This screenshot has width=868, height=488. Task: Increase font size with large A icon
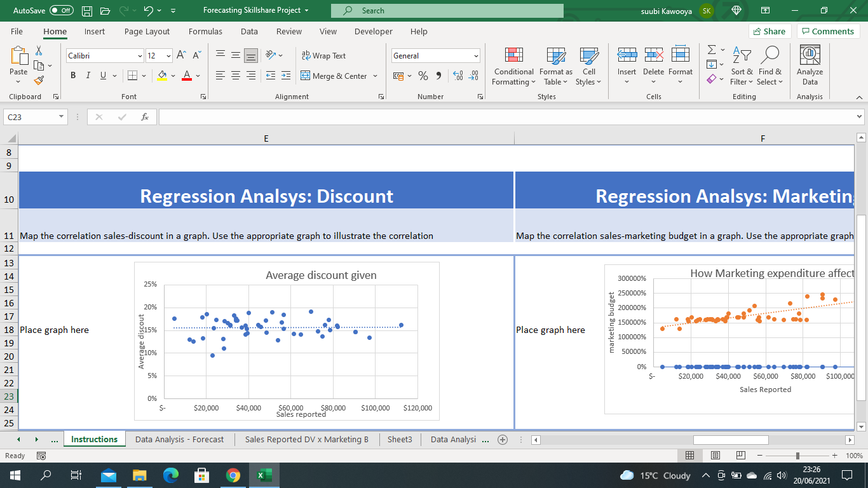point(181,55)
